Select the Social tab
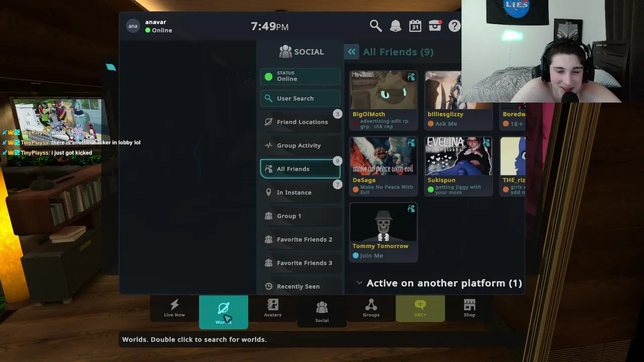 coord(322,311)
